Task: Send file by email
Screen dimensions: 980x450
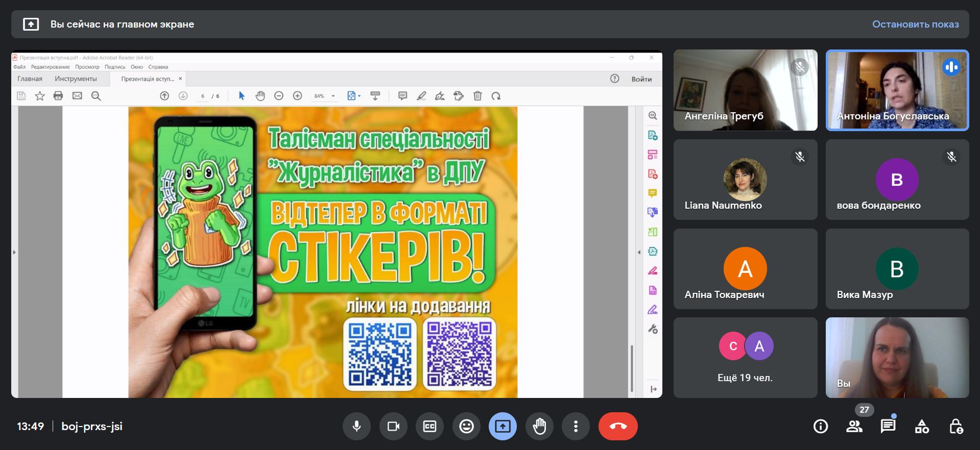Action: point(77,96)
